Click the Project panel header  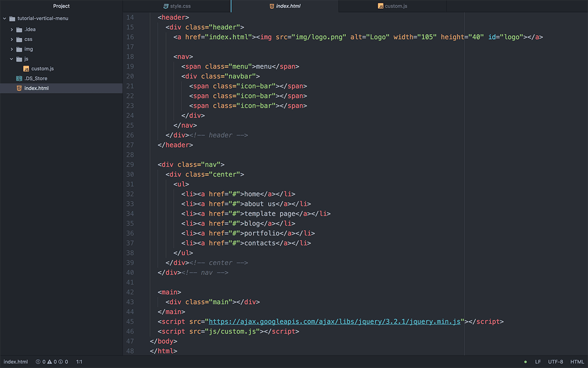(x=61, y=6)
